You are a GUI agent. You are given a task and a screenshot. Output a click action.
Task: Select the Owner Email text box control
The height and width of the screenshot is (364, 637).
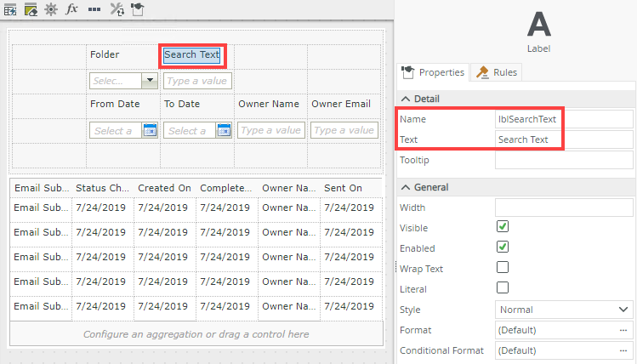344,130
